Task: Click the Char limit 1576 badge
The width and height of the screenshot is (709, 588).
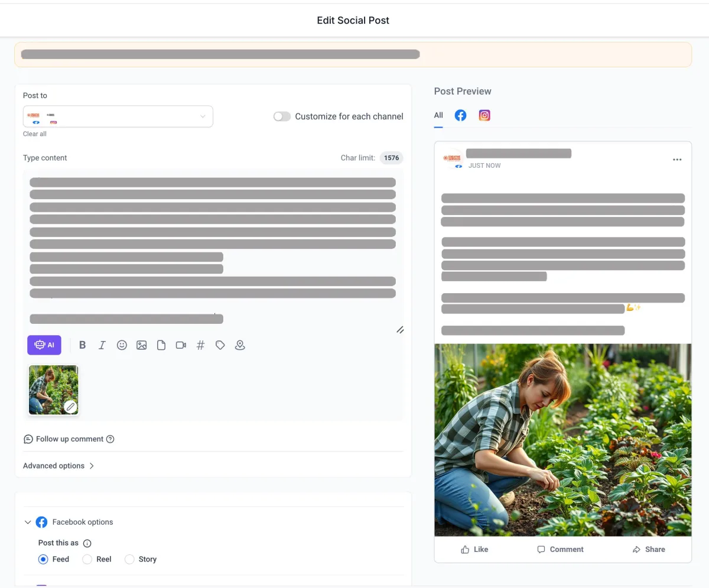Action: 391,158
